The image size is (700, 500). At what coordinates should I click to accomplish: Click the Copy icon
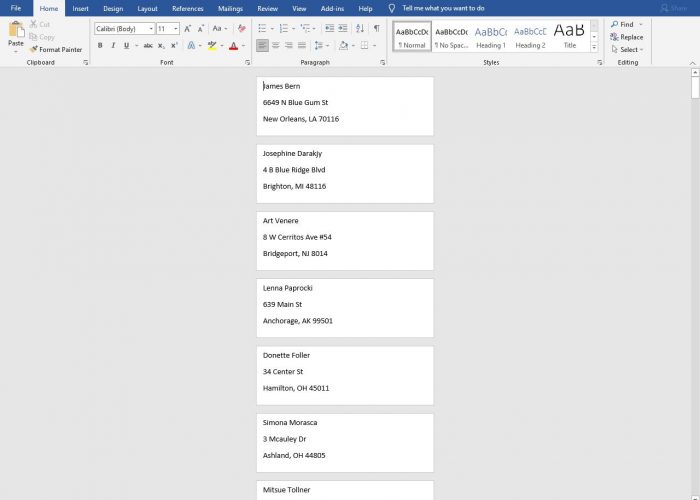33,37
